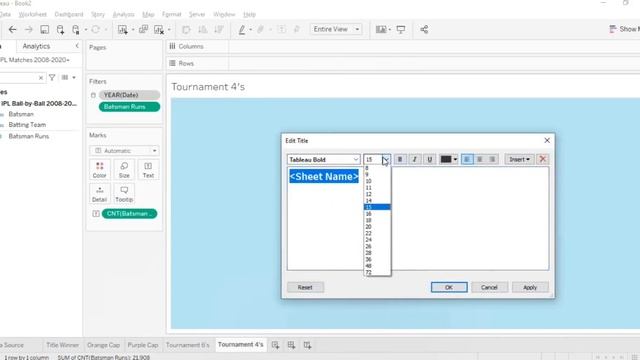The image size is (640, 360).
Task: Select right text alignment
Action: click(493, 159)
